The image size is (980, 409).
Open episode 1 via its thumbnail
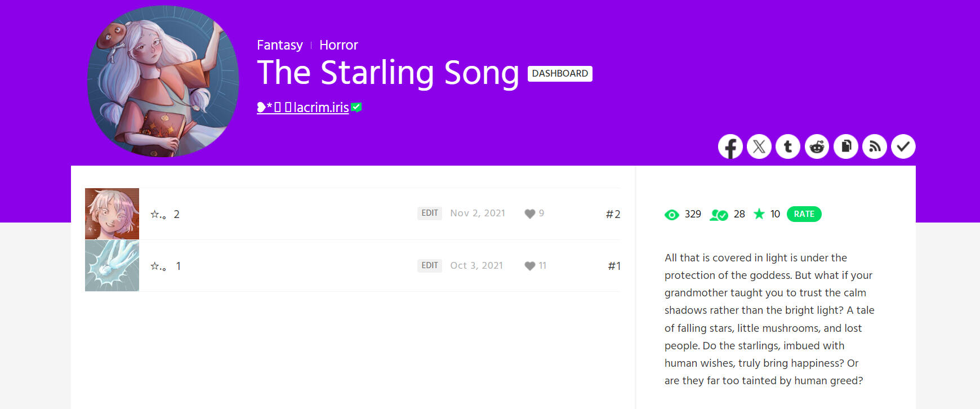coord(112,265)
